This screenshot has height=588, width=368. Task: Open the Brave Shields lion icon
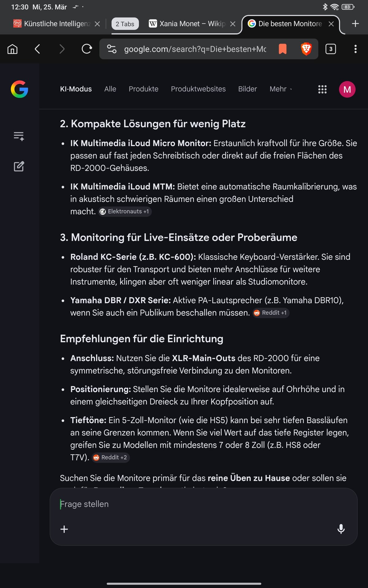coord(306,49)
